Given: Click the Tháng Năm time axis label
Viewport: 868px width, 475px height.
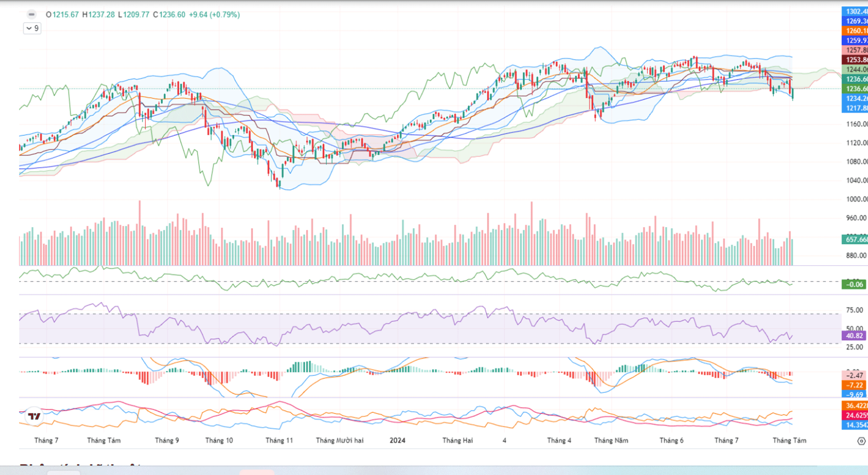Looking at the screenshot, I should tap(611, 441).
